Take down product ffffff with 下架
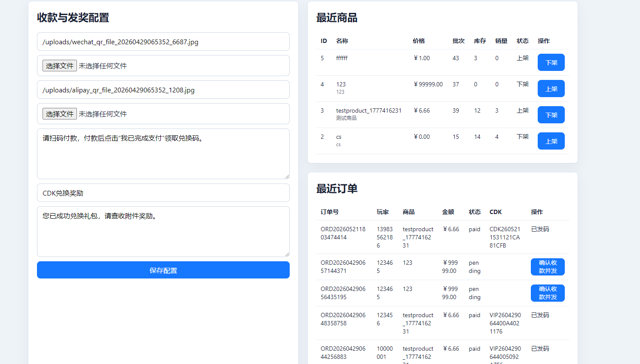 pos(551,62)
